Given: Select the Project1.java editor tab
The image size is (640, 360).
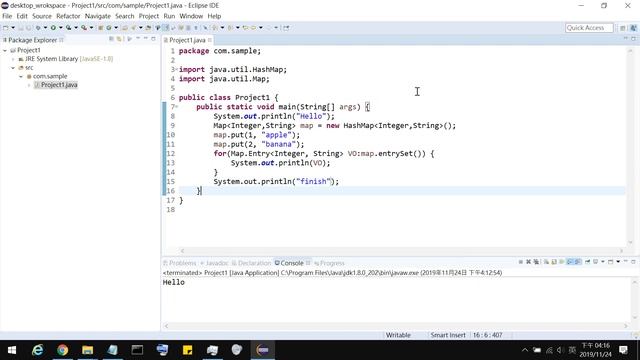Looking at the screenshot, I should tap(187, 40).
